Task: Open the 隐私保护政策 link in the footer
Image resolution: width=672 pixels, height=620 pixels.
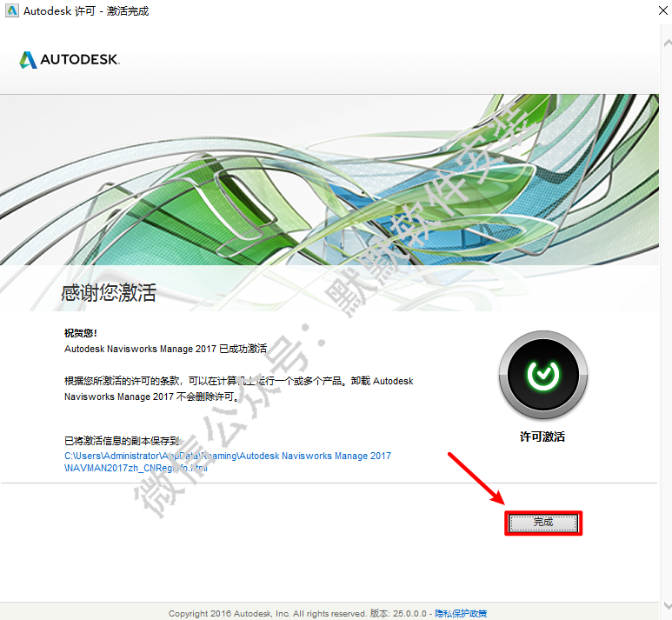Action: pos(460,613)
